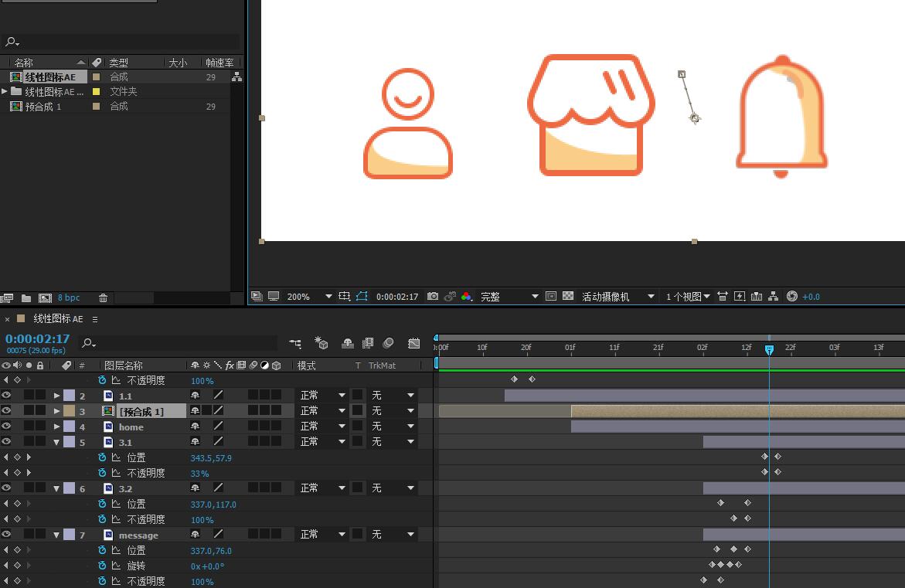Click the label color swatch of 预合成 1 layer
This screenshot has height=588, width=905.
tap(69, 411)
